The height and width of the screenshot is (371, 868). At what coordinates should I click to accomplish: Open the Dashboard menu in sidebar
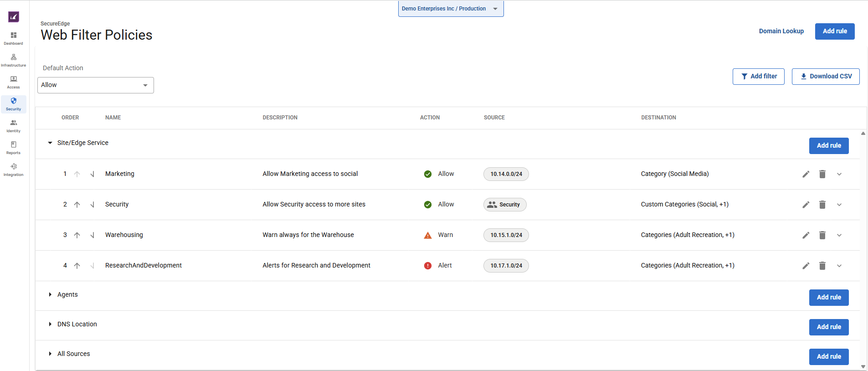coord(14,38)
